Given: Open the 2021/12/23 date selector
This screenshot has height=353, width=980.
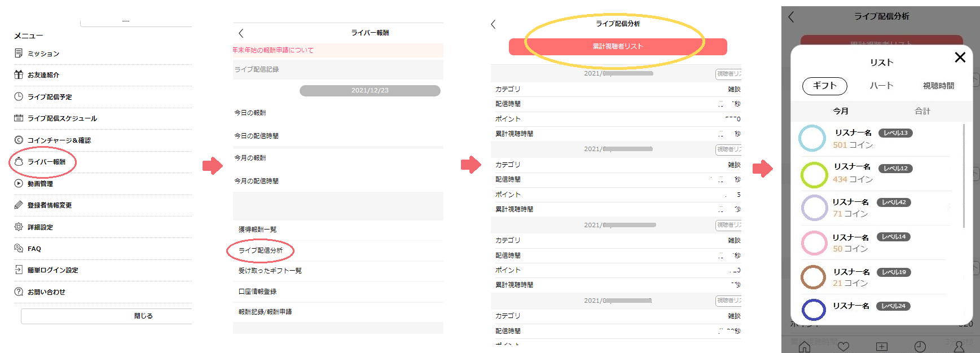Looking at the screenshot, I should coord(370,91).
